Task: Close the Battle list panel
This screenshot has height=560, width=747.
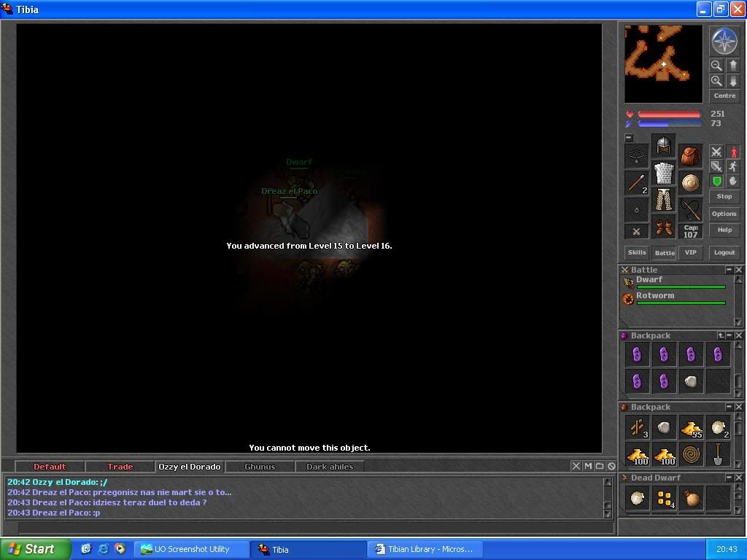Action: tap(738, 270)
